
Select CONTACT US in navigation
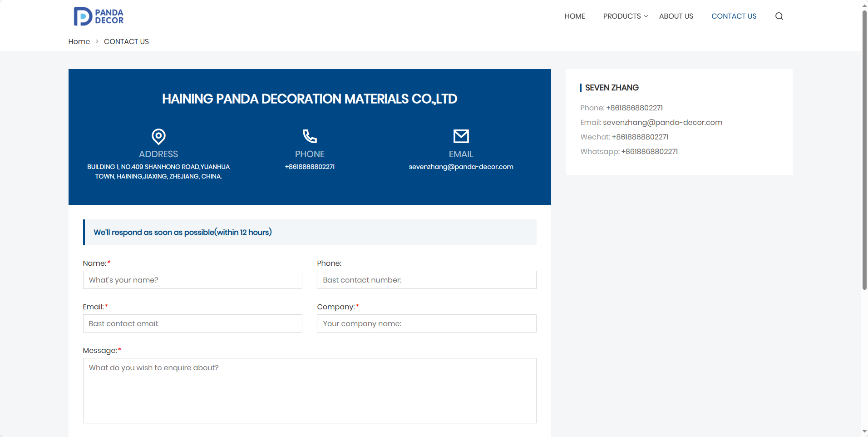point(734,16)
